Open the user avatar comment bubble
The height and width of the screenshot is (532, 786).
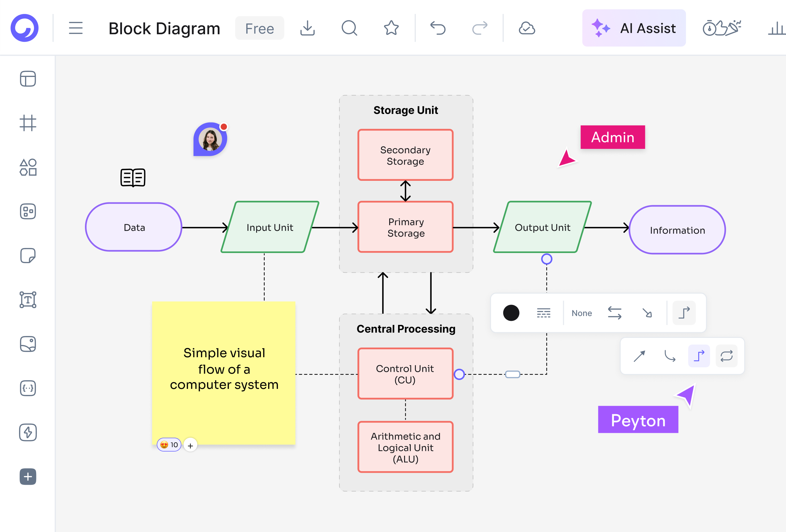[x=210, y=139]
